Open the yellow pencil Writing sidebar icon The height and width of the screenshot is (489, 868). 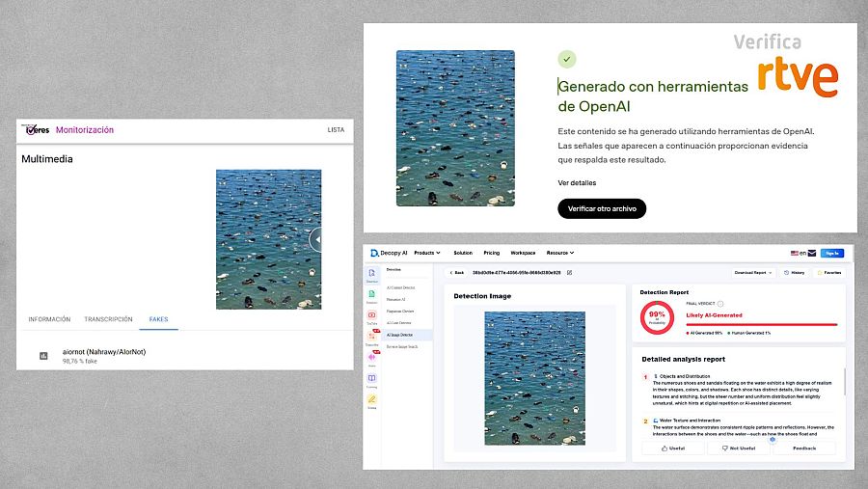coord(372,401)
